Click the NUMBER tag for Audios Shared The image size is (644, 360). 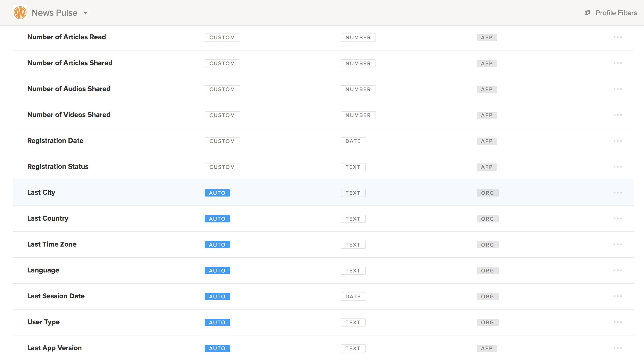click(358, 89)
